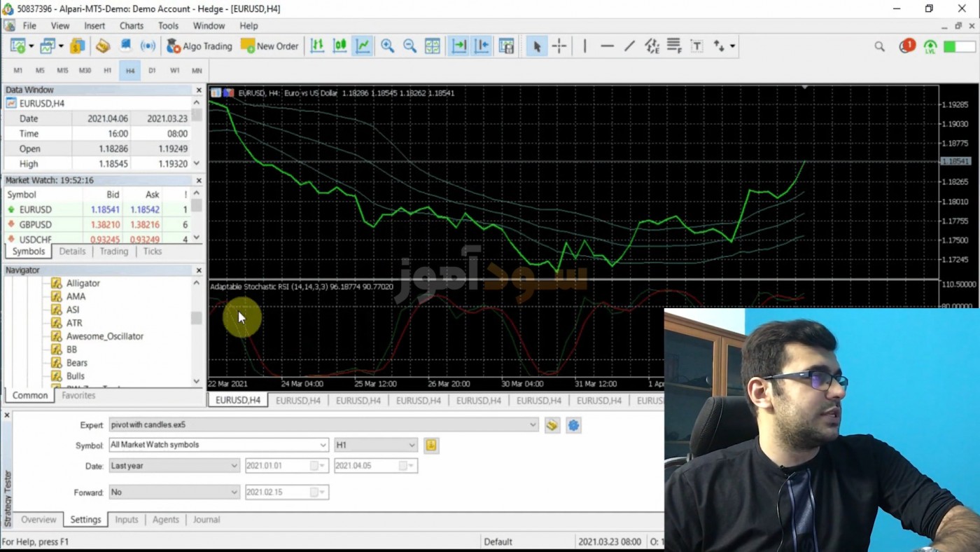
Task: Expand the profiles dropdown arrow
Action: click(x=61, y=46)
